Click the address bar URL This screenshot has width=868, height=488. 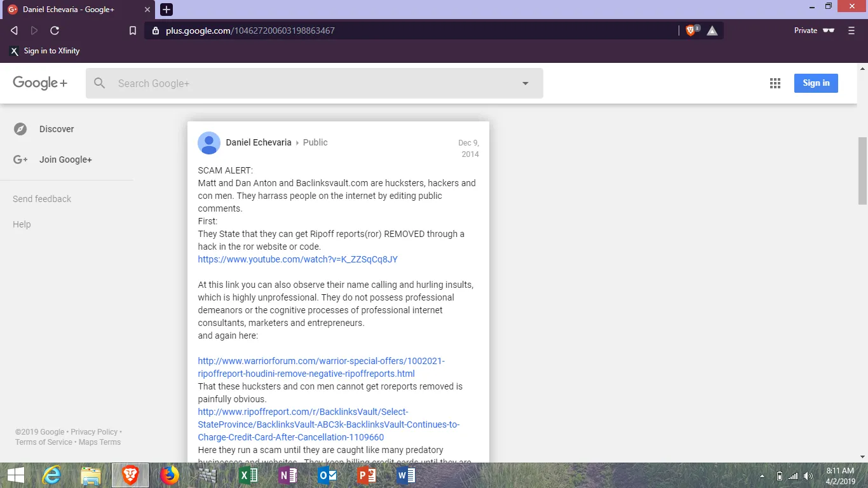[250, 30]
